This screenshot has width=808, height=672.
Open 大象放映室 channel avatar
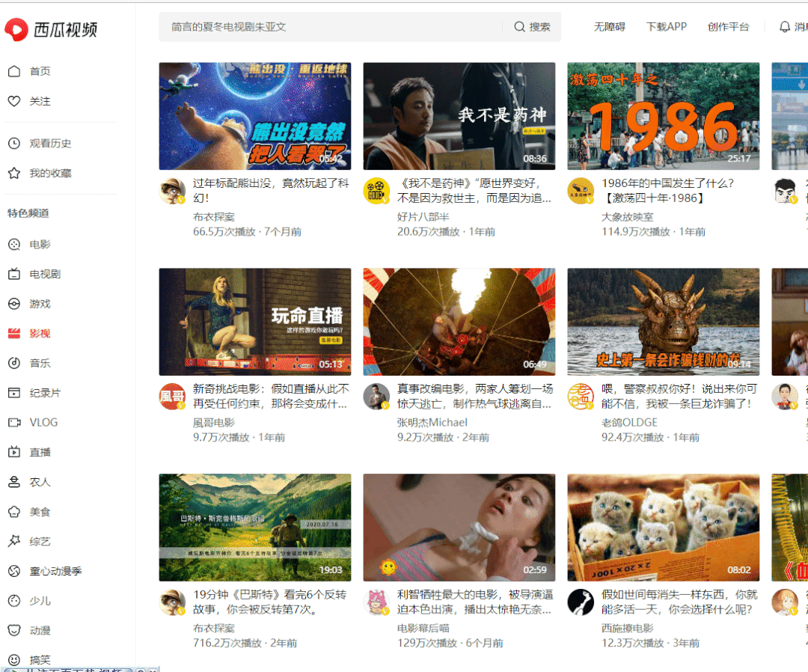pyautogui.click(x=581, y=191)
